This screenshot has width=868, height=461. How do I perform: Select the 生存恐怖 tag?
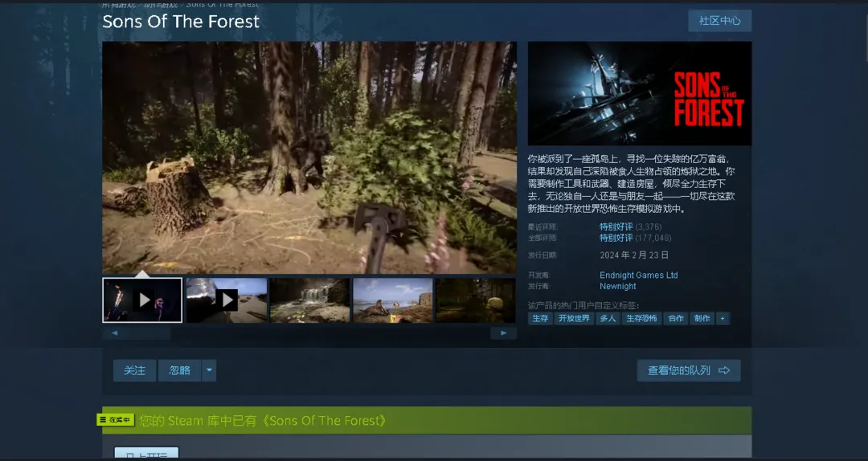pos(641,319)
